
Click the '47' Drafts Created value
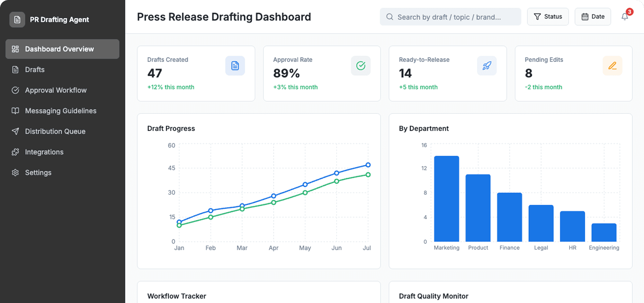point(154,73)
